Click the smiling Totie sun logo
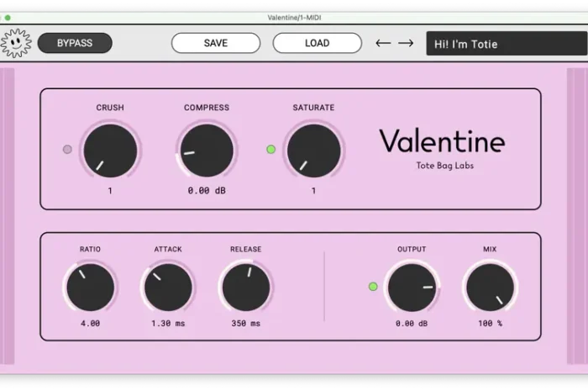Screen dimensions: 588x391 (x=16, y=43)
